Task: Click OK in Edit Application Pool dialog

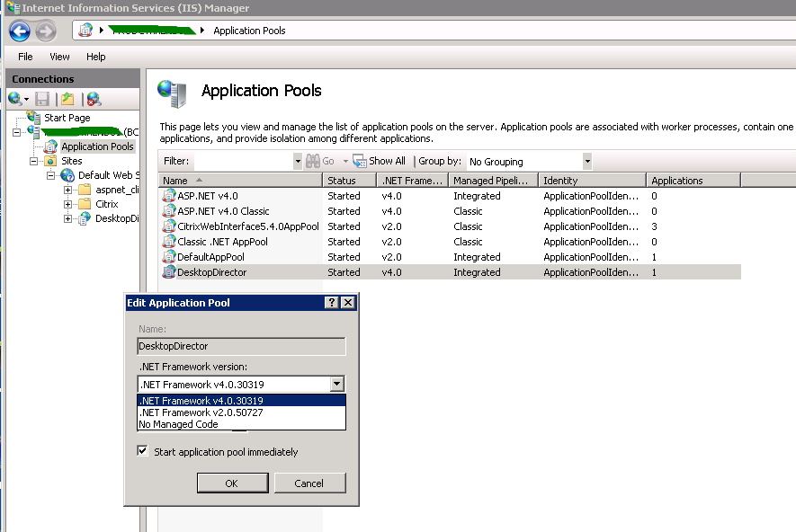Action: pos(233,483)
